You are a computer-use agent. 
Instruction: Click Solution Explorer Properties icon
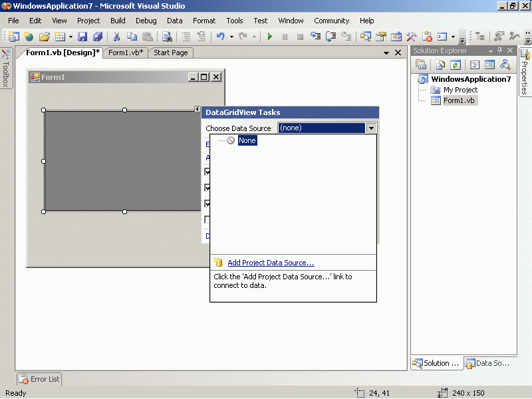click(x=421, y=65)
